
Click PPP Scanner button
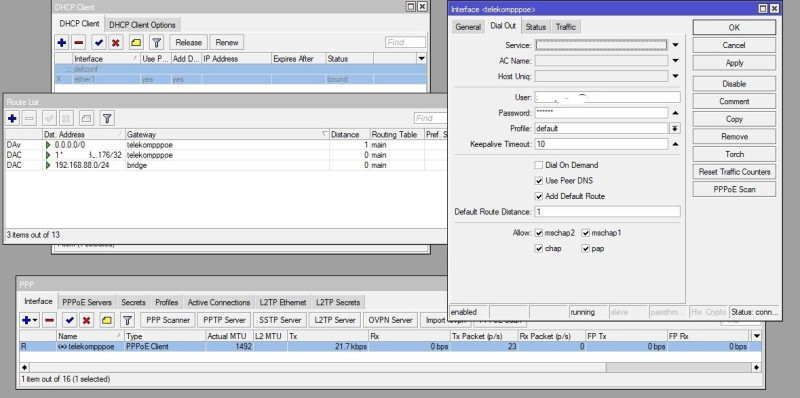pyautogui.click(x=168, y=320)
